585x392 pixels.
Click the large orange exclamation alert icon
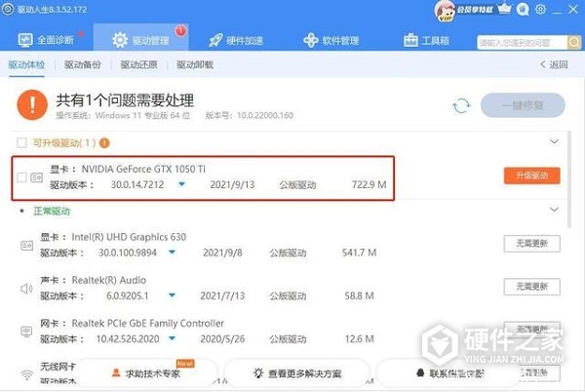(32, 104)
